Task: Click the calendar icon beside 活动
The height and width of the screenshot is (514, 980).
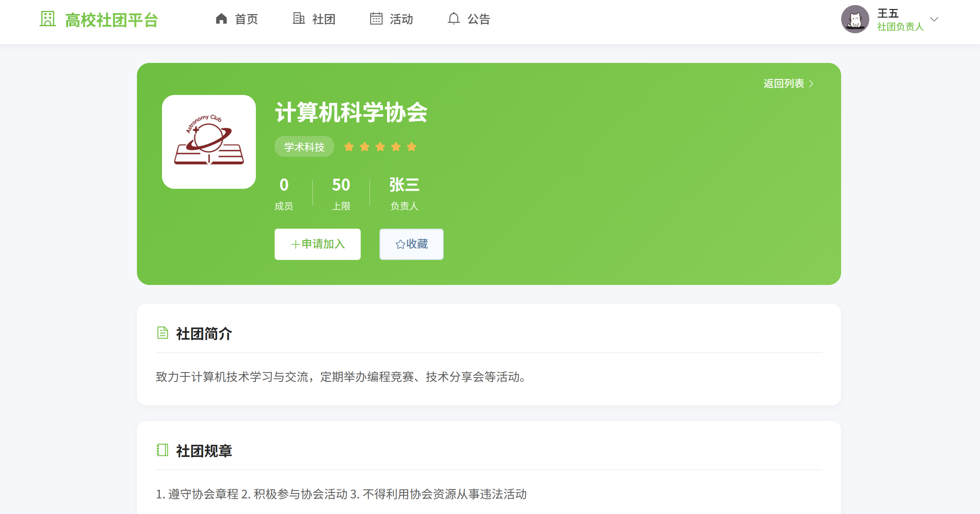Action: click(x=376, y=19)
